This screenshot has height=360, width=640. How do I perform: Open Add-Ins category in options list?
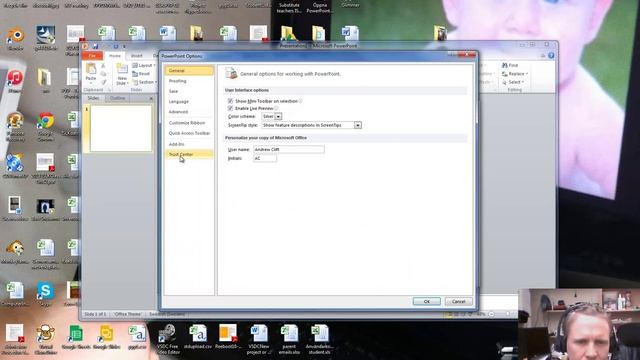coord(189,144)
